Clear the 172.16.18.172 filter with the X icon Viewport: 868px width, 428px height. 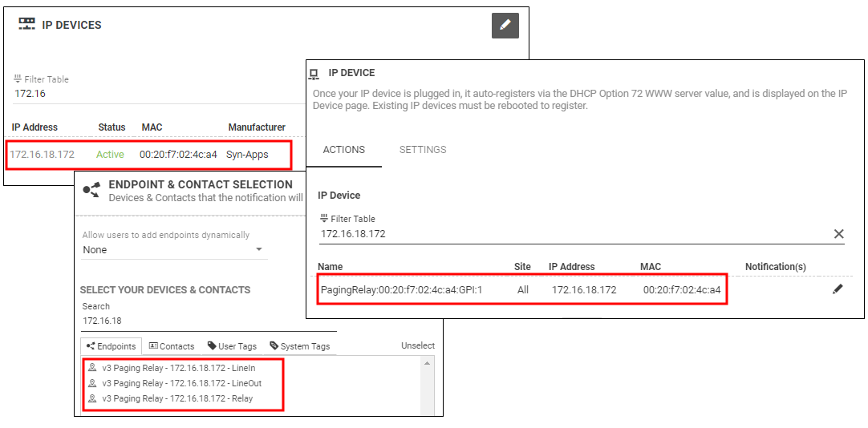pyautogui.click(x=838, y=234)
